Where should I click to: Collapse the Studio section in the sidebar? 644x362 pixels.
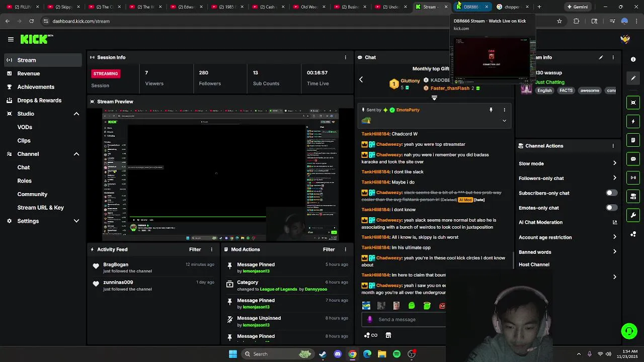pyautogui.click(x=76, y=114)
